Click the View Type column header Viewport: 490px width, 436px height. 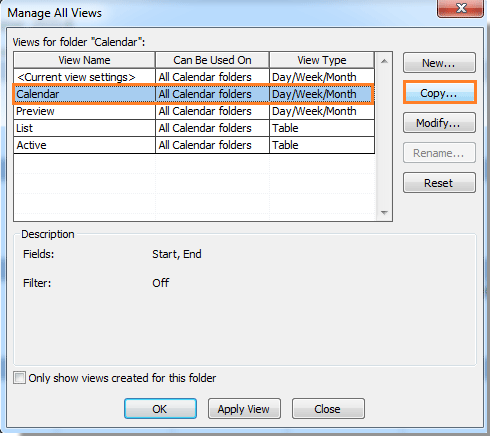click(x=322, y=60)
